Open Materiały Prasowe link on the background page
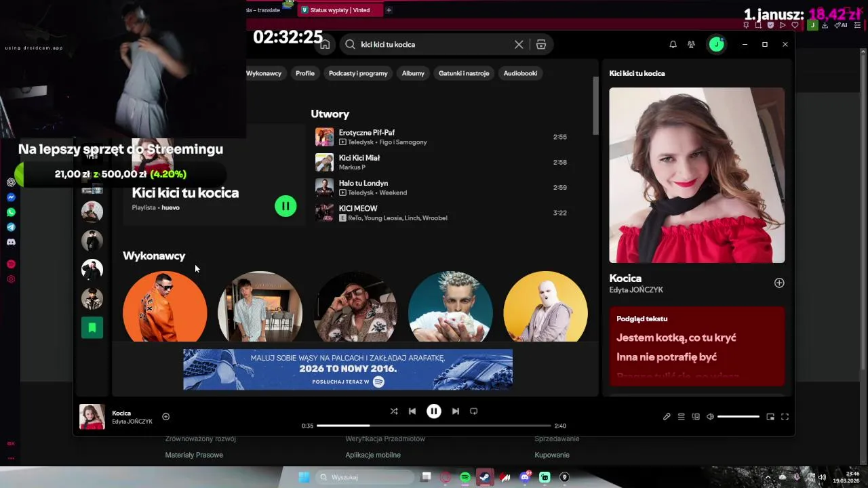The width and height of the screenshot is (868, 488). pyautogui.click(x=194, y=455)
